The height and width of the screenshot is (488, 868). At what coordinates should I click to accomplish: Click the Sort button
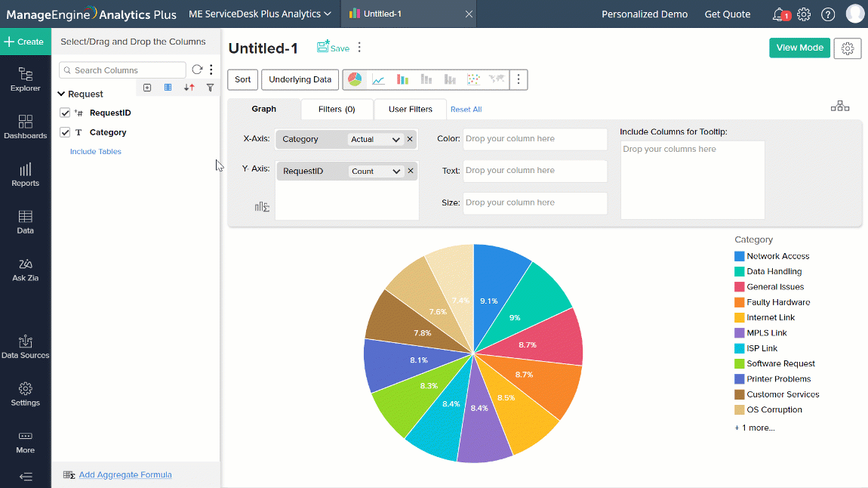pos(242,79)
